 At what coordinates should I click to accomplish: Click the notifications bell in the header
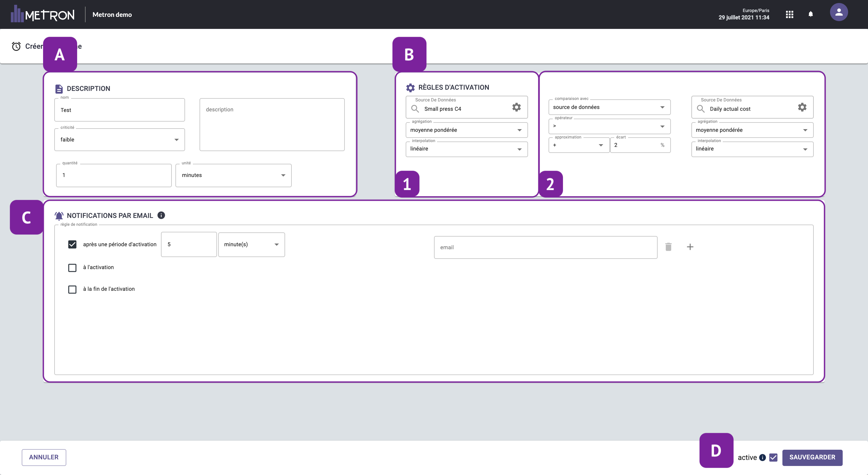point(810,14)
